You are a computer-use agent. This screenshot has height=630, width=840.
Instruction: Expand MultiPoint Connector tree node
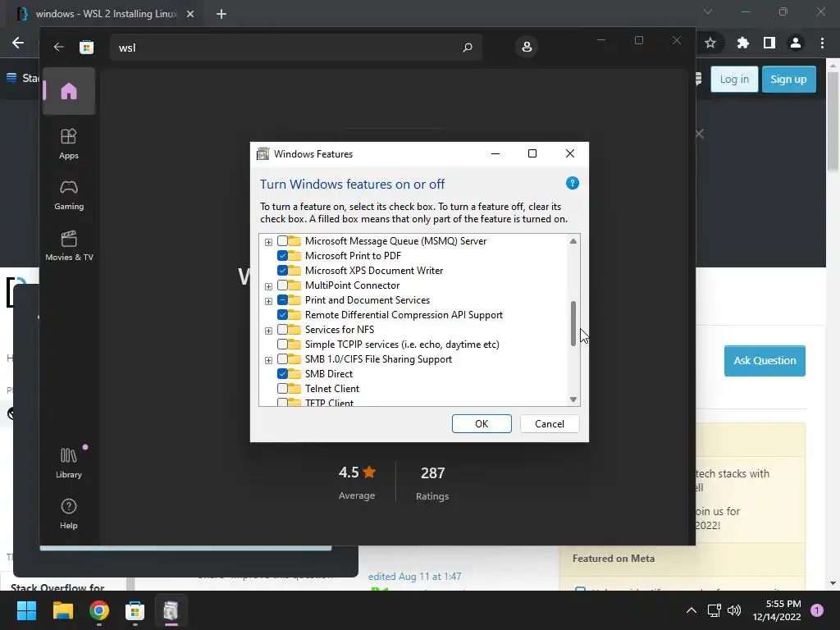click(268, 286)
